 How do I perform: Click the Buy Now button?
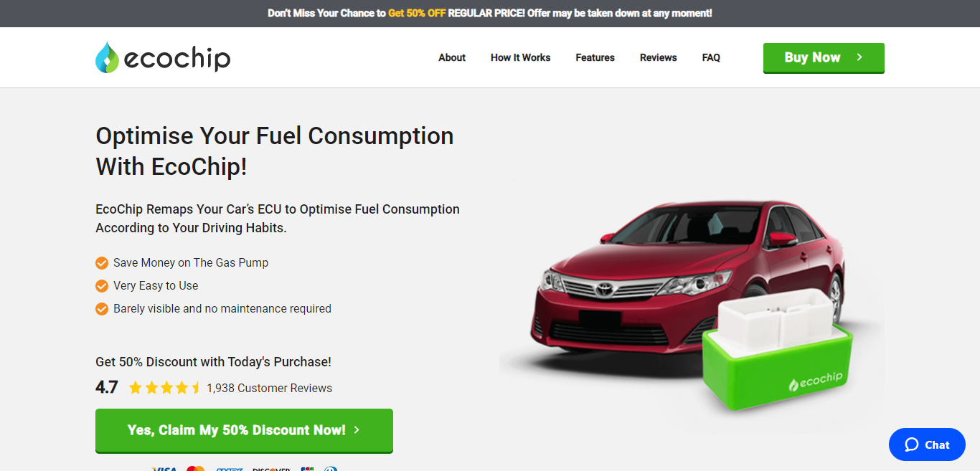824,58
